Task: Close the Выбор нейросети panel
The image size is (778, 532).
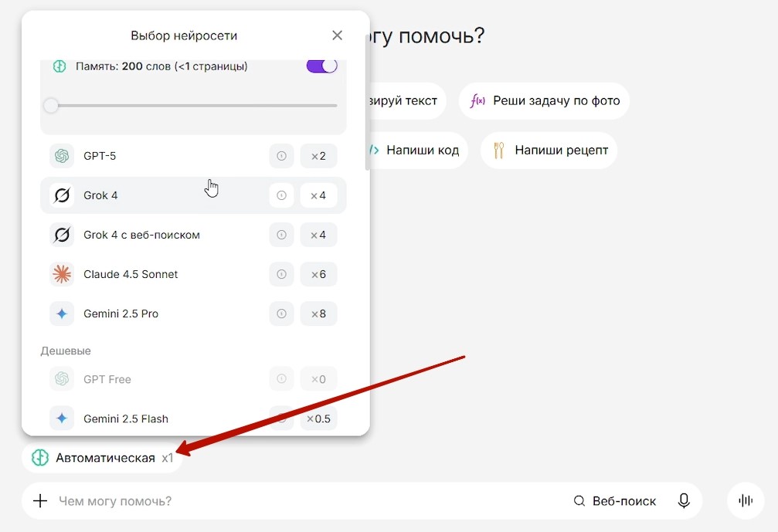Action: point(337,36)
